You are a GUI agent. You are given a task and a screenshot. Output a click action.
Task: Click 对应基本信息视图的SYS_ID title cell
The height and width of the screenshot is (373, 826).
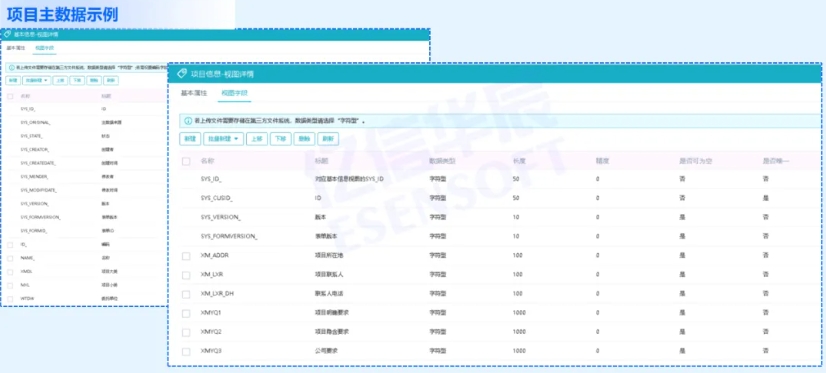click(x=349, y=179)
